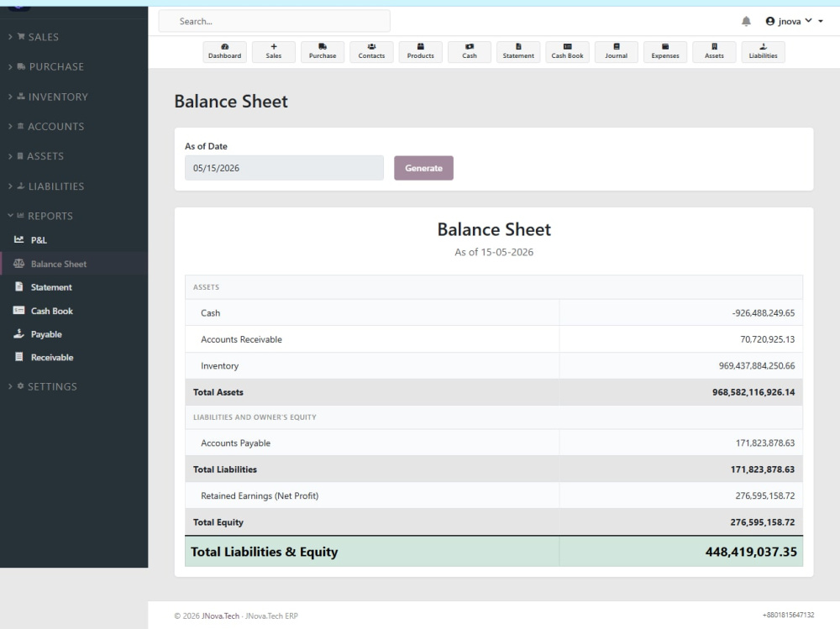Click Total Liabilities & Equity amount 448,419,037.35
840x629 pixels.
point(751,551)
